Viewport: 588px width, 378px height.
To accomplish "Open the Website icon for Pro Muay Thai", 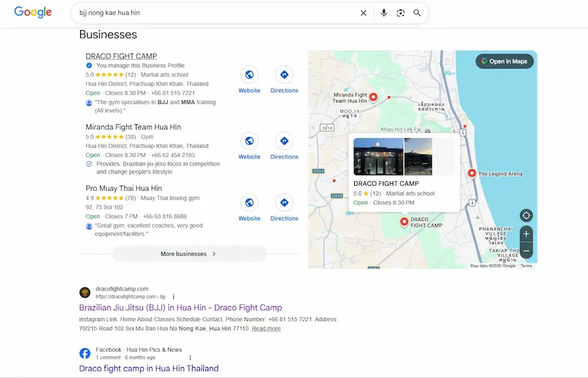I will 250,203.
